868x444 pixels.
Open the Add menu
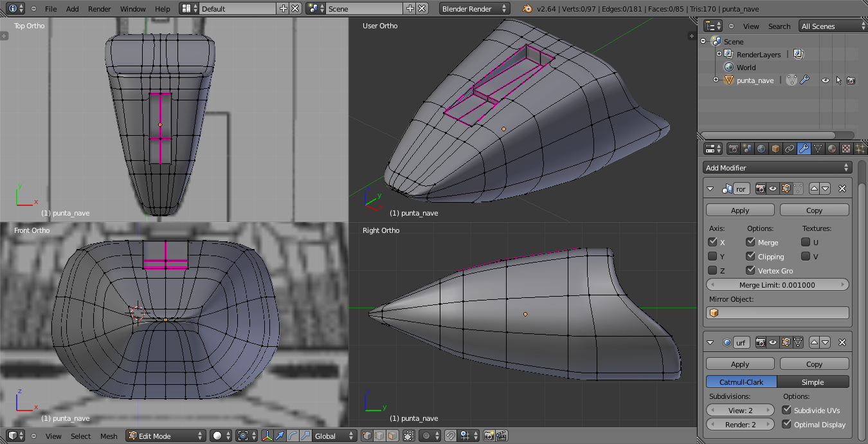coord(73,8)
